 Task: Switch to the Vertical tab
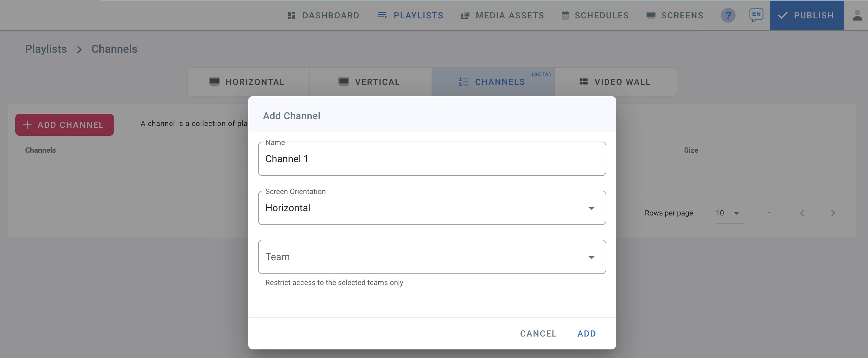coord(370,82)
